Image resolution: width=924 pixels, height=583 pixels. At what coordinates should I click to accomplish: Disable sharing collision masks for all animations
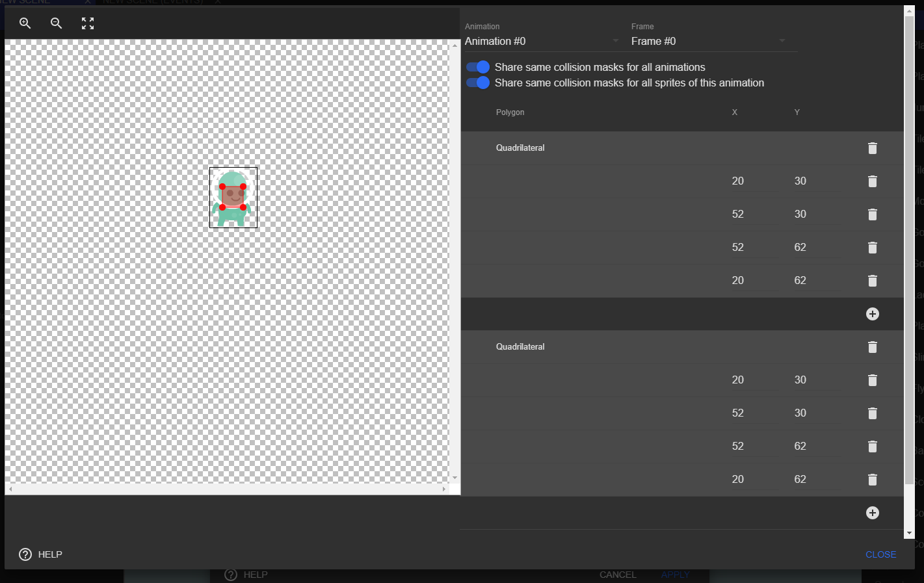point(478,67)
